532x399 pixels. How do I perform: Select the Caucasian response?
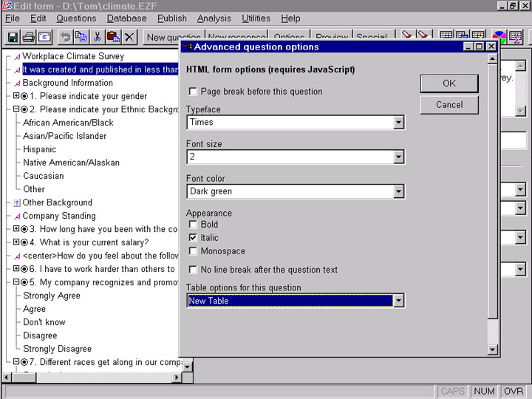44,176
